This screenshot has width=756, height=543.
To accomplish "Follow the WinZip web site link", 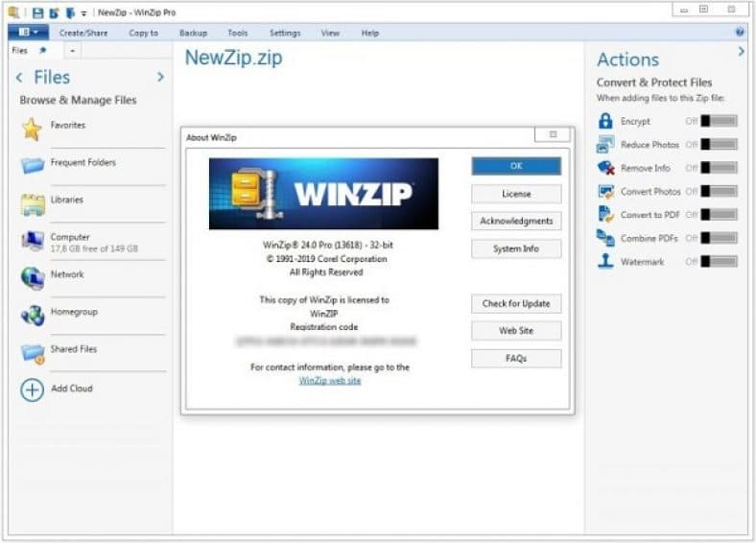I will (330, 381).
